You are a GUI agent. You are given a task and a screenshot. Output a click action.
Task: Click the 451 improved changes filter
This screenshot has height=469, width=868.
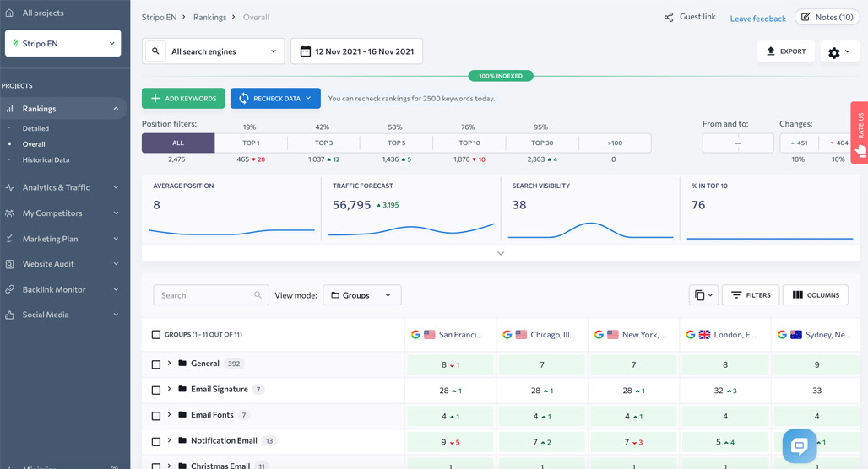coord(799,143)
